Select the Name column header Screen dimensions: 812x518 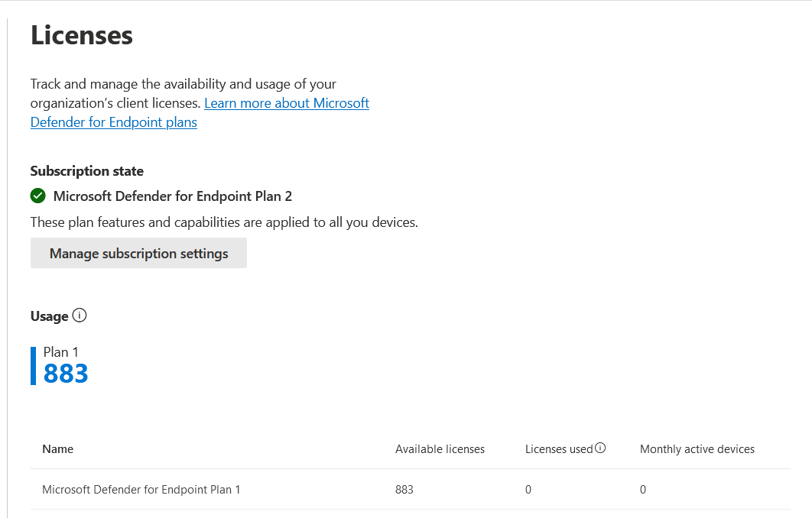(58, 449)
